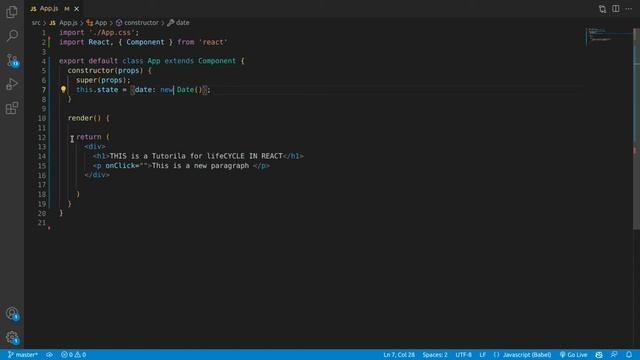Image resolution: width=640 pixels, height=360 pixels.
Task: Click src breadcrumb folder
Action: click(36, 23)
